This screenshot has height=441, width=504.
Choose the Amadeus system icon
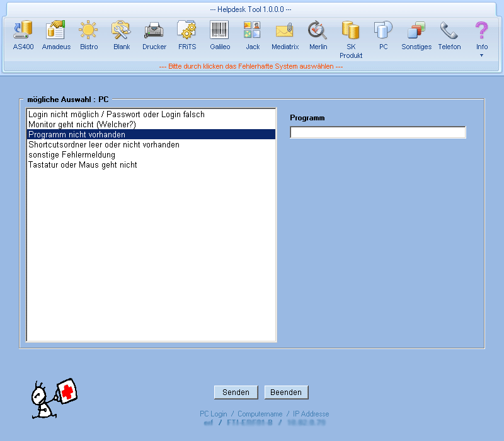click(x=56, y=31)
